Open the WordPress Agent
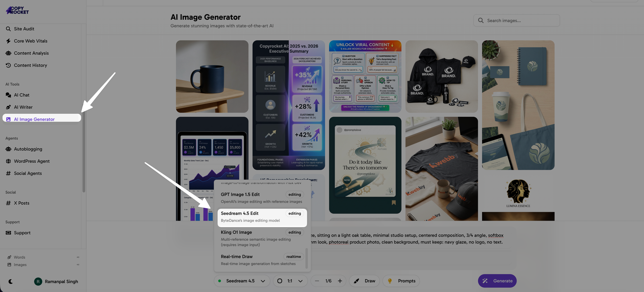This screenshot has width=644, height=292. click(32, 161)
